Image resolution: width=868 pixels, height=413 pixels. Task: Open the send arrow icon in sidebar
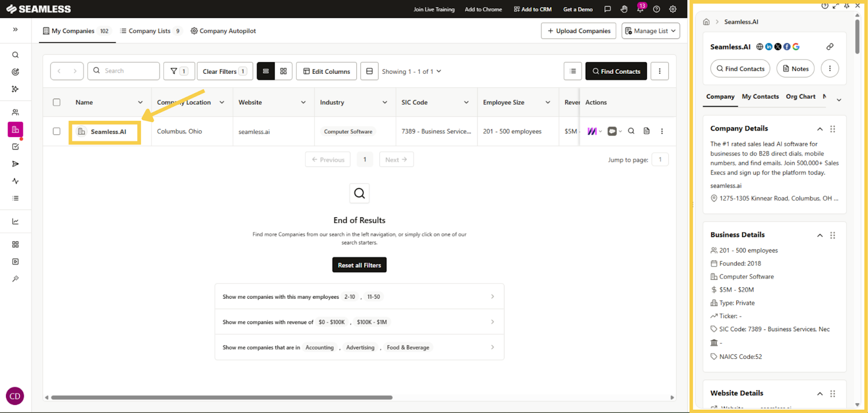(x=15, y=164)
